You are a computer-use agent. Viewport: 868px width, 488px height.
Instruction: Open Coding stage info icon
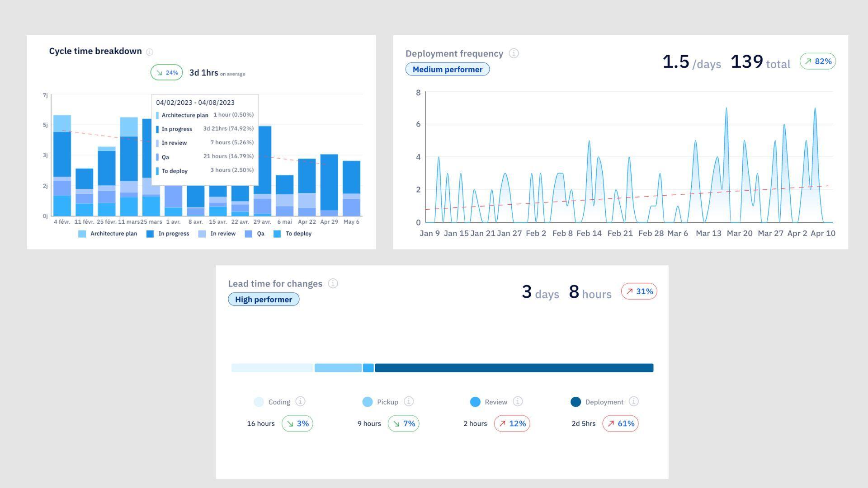(x=300, y=401)
